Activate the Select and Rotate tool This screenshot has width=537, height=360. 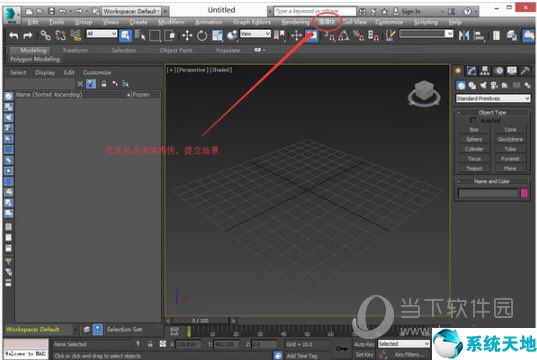coord(202,35)
